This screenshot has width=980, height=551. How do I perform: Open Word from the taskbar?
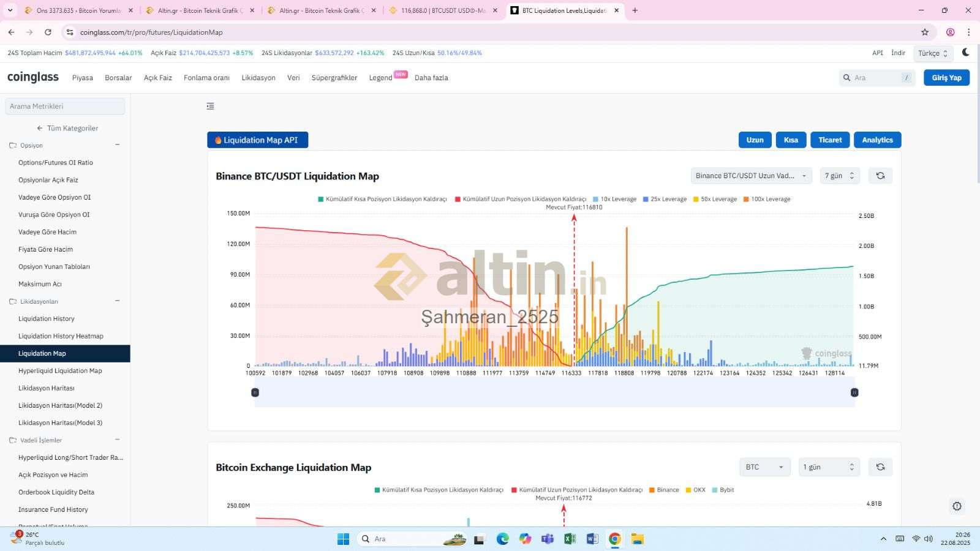tap(592, 539)
